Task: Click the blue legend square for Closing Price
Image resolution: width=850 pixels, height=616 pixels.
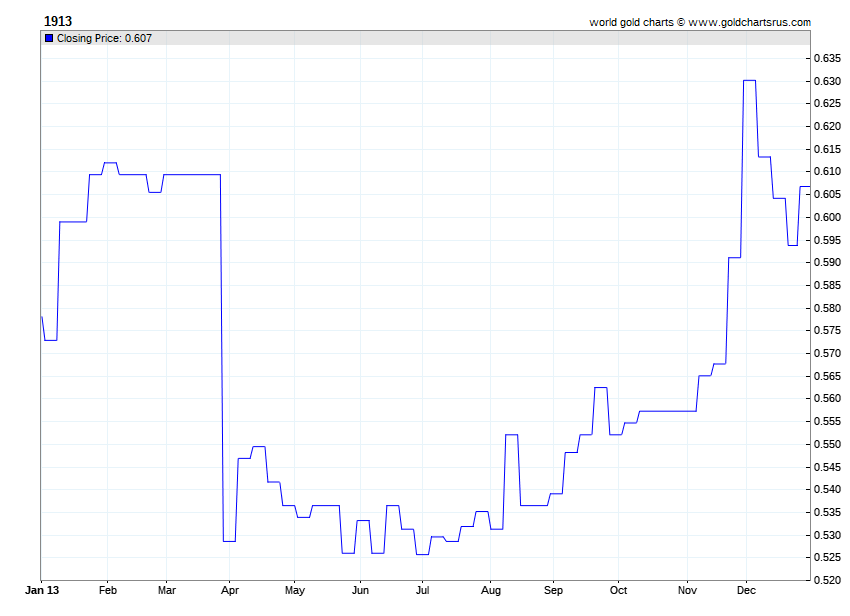Action: click(x=49, y=38)
